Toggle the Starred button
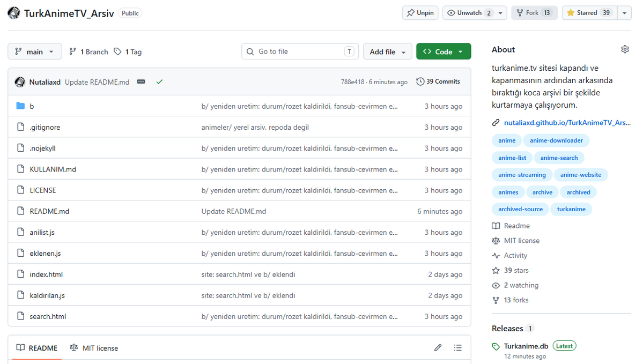The width and height of the screenshot is (643, 364). pyautogui.click(x=590, y=13)
